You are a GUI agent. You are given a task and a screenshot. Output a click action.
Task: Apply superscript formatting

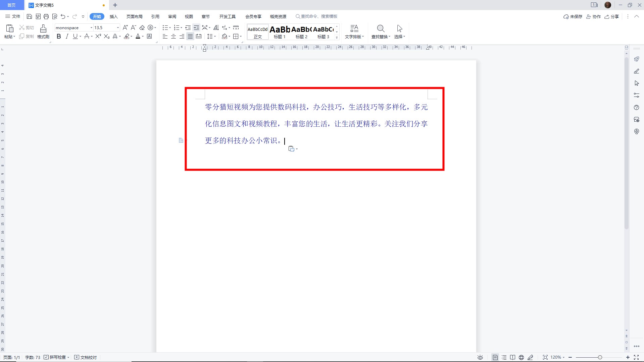tap(97, 37)
